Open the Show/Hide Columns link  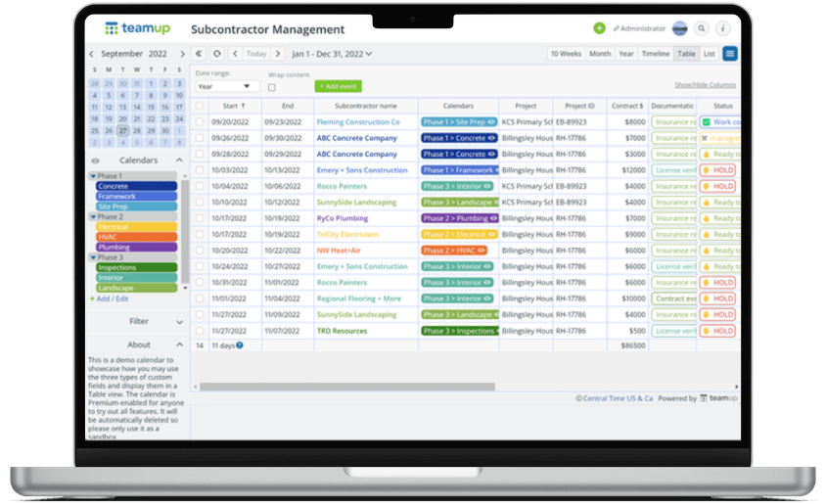click(705, 85)
